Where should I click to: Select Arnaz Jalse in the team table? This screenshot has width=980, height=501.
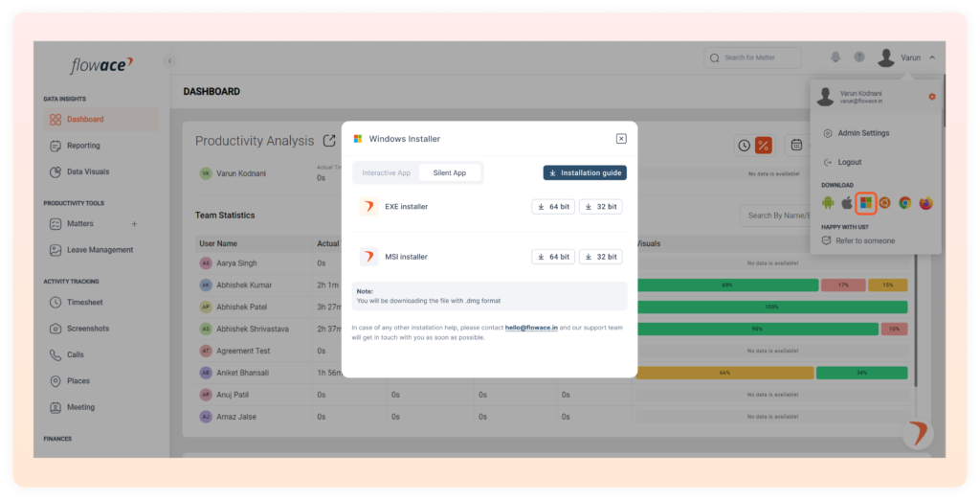point(236,417)
